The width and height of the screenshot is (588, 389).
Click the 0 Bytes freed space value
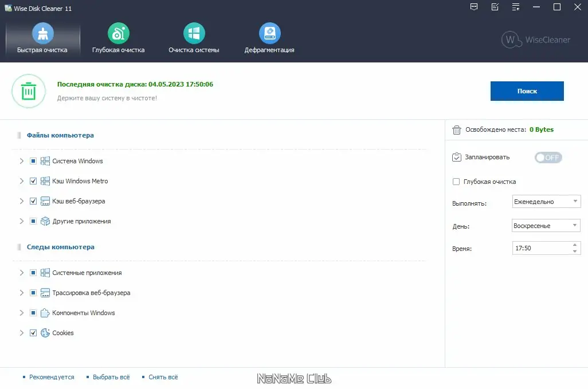pyautogui.click(x=542, y=129)
